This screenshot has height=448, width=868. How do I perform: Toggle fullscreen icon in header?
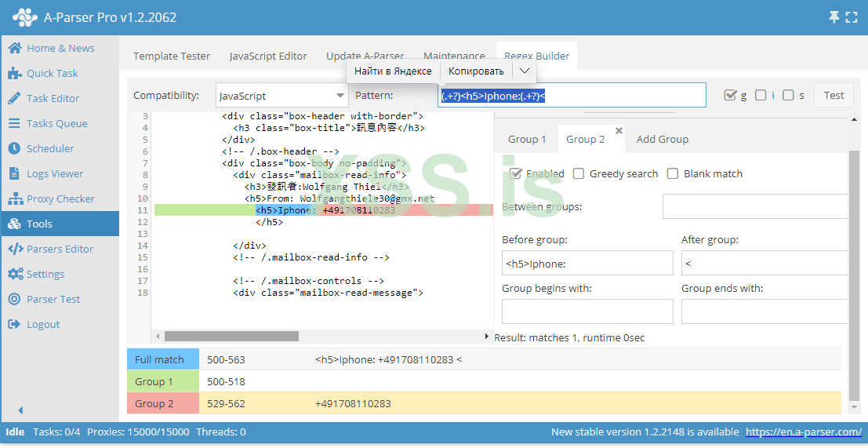852,18
